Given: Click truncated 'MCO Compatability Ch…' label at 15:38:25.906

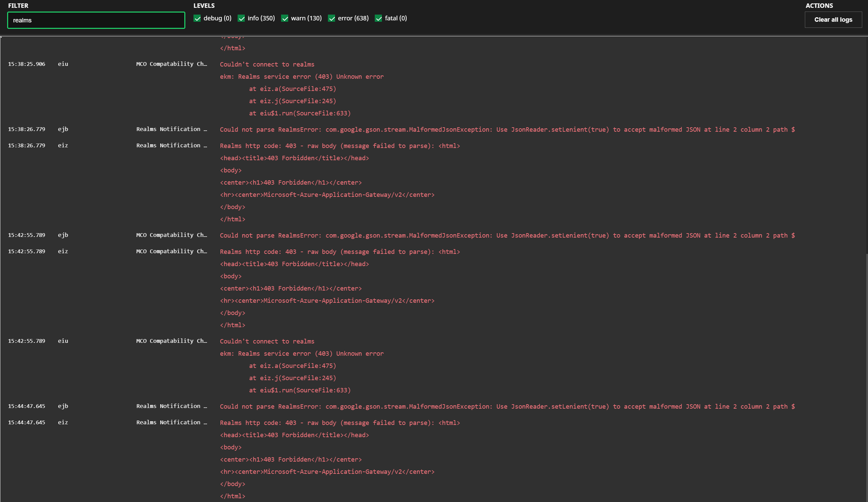Looking at the screenshot, I should 171,64.
